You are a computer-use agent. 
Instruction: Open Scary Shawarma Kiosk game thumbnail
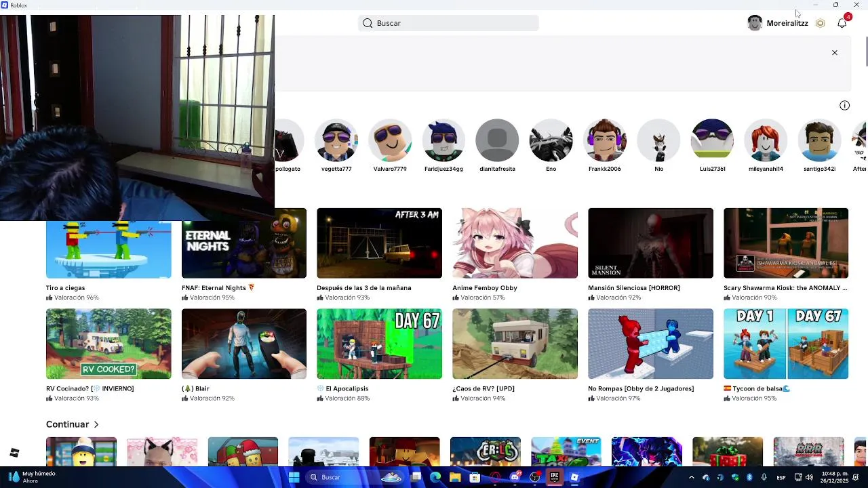786,243
